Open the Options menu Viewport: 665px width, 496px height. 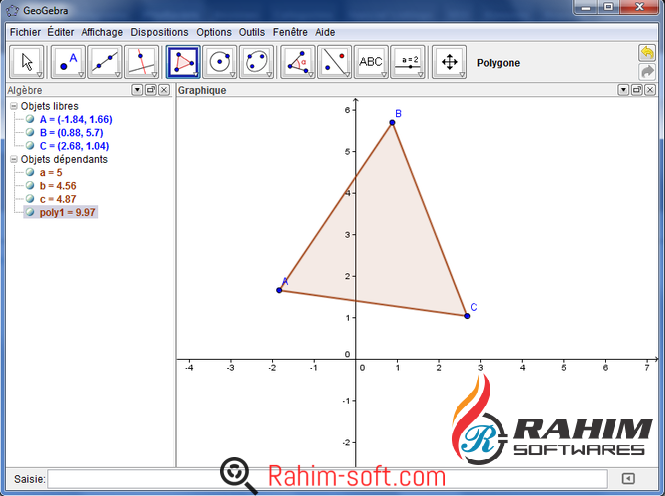coord(214,32)
